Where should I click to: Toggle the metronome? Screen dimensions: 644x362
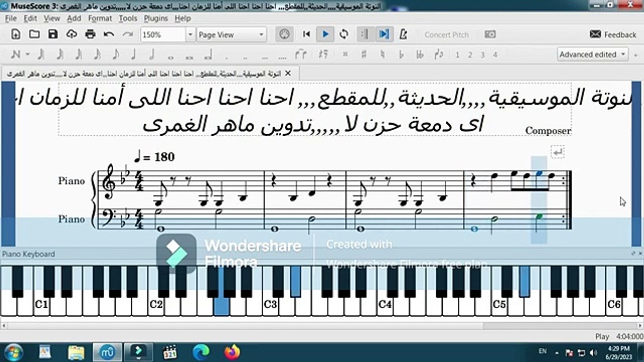pos(403,34)
